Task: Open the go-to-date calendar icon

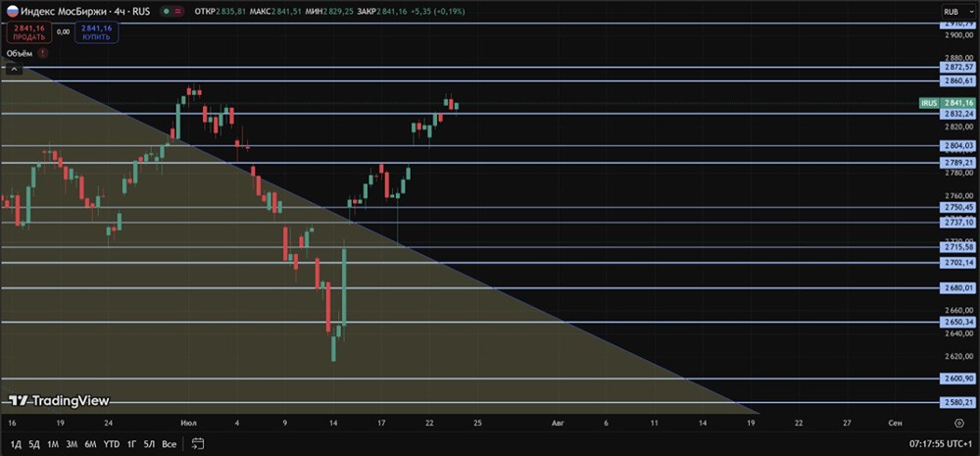Action: [x=198, y=444]
